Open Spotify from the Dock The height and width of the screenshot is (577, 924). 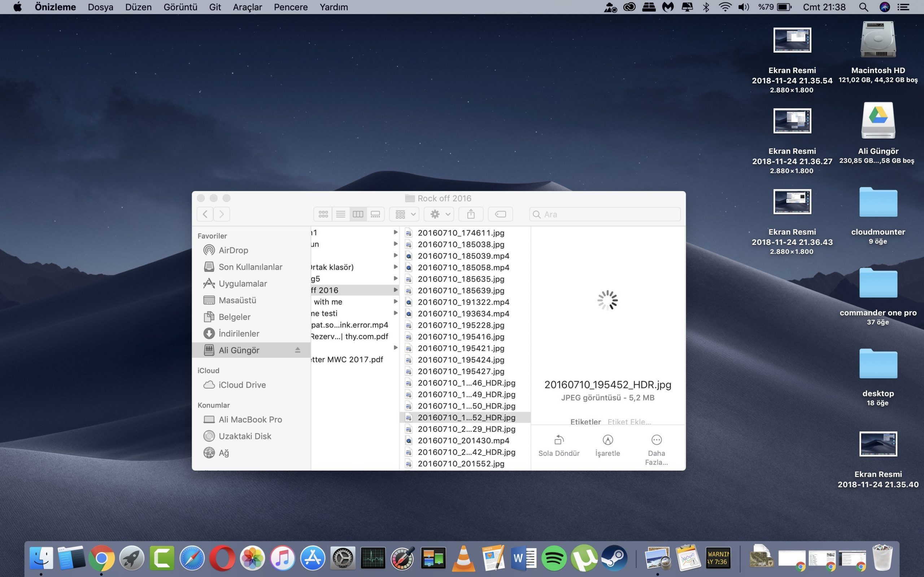click(x=554, y=558)
